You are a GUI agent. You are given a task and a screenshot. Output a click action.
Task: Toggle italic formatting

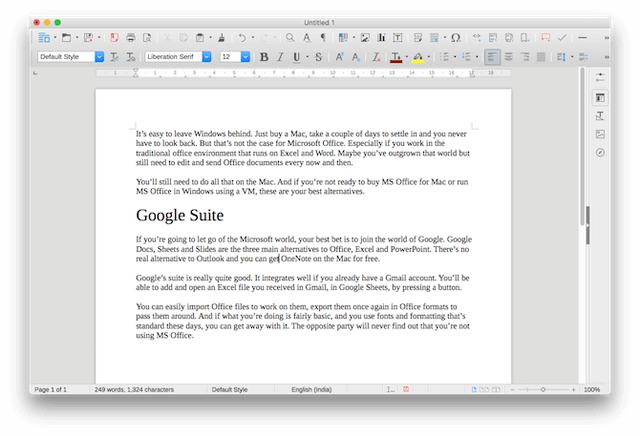280,57
